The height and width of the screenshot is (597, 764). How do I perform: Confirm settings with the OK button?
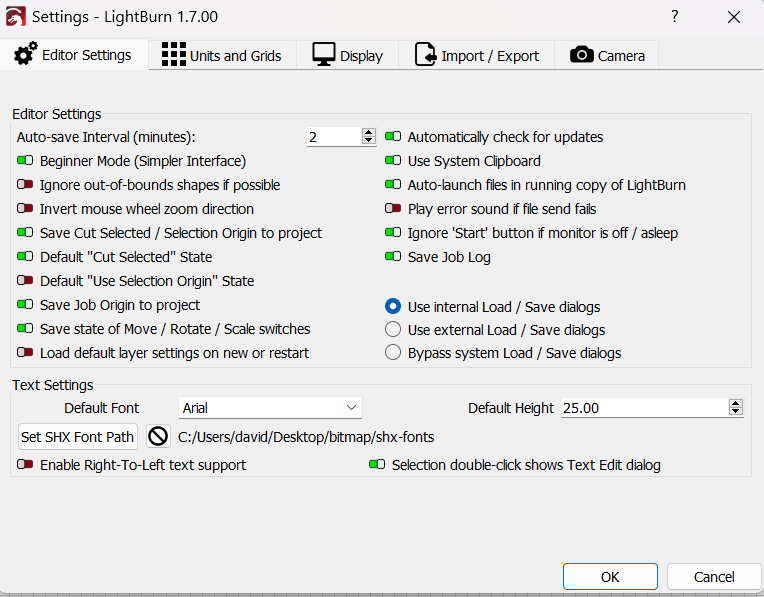pos(610,577)
